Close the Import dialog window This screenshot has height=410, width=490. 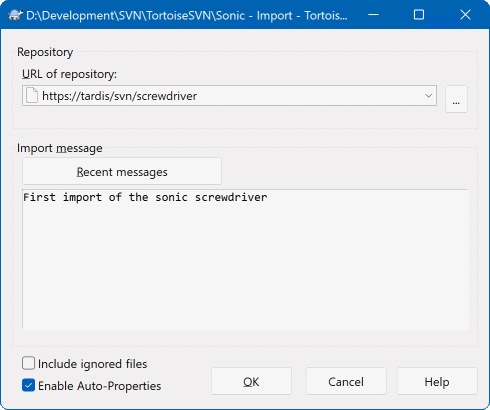[x=465, y=15]
